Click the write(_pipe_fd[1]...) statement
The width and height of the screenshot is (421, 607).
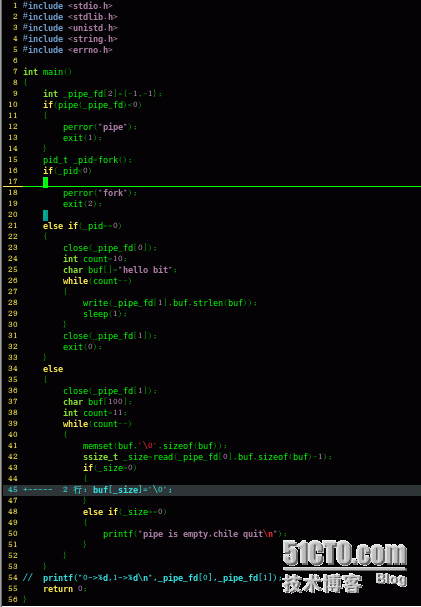click(x=170, y=303)
